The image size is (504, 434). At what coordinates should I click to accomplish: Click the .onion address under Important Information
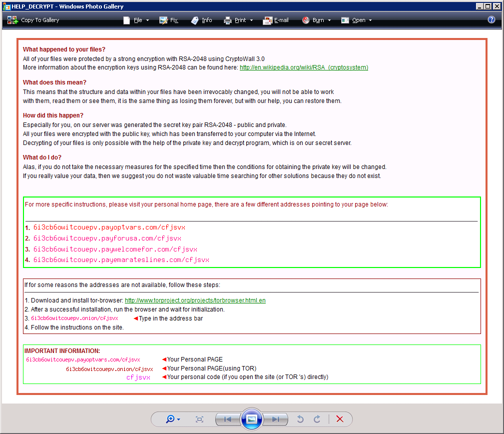pyautogui.click(x=109, y=369)
